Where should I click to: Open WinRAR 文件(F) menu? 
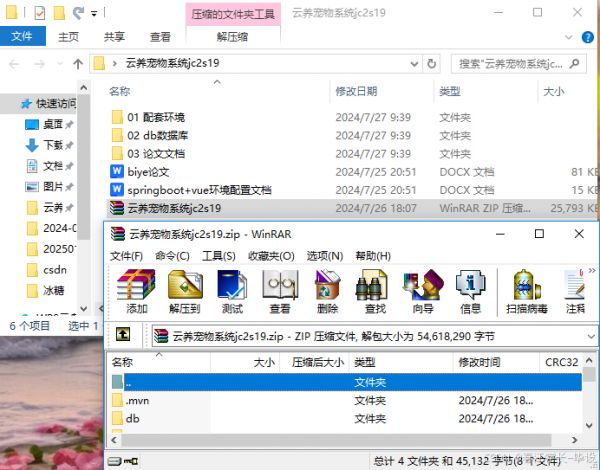(127, 256)
